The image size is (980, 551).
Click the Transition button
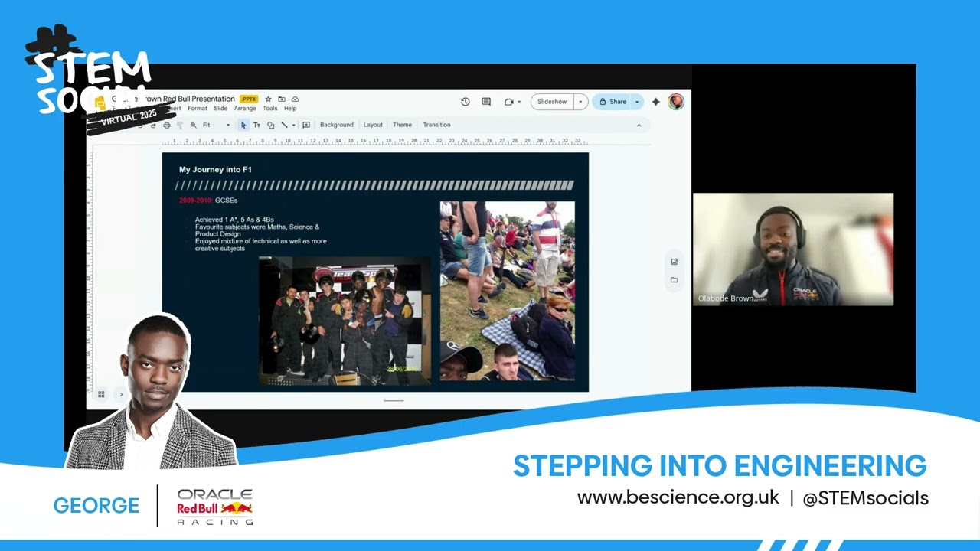click(436, 125)
